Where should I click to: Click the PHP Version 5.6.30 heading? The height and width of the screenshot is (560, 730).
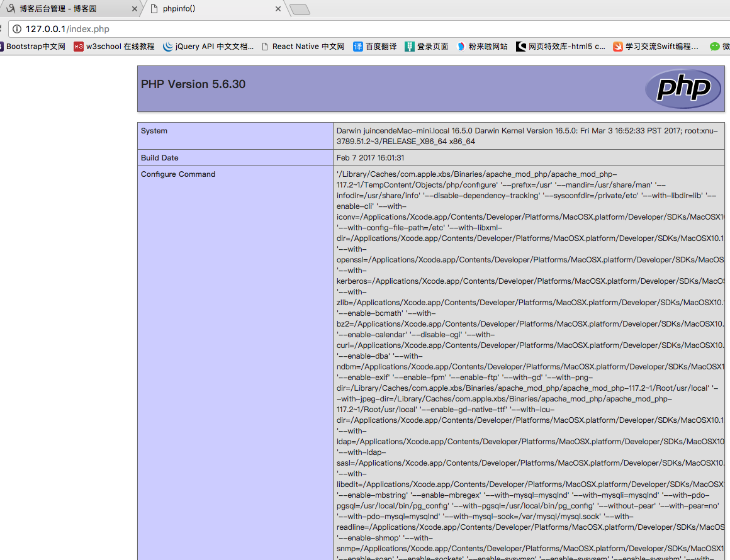coord(193,84)
